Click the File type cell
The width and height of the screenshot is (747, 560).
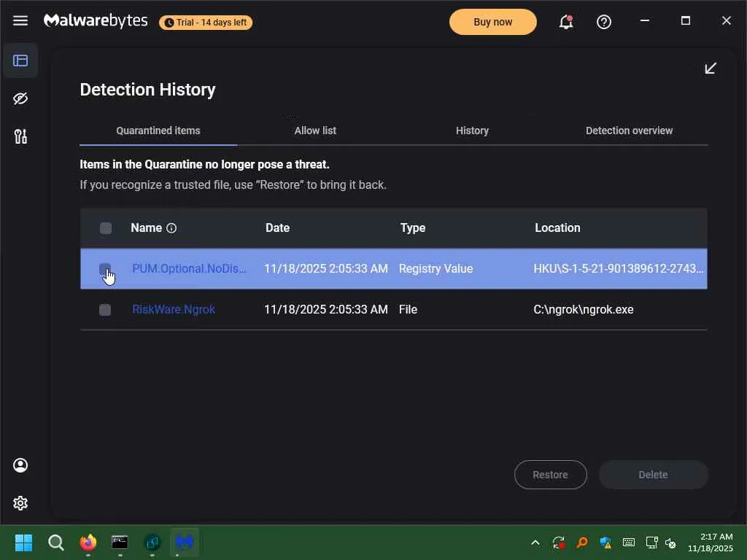[x=409, y=309]
